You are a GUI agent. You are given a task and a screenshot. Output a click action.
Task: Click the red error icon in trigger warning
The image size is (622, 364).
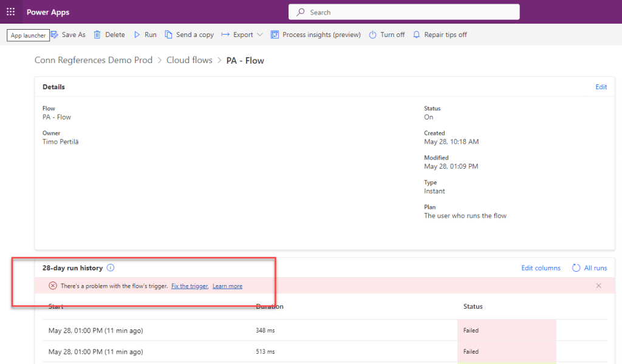(53, 286)
